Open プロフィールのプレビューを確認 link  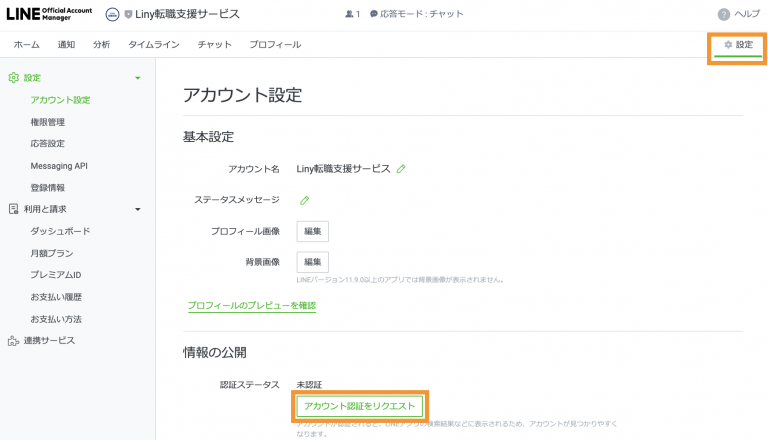click(x=252, y=305)
